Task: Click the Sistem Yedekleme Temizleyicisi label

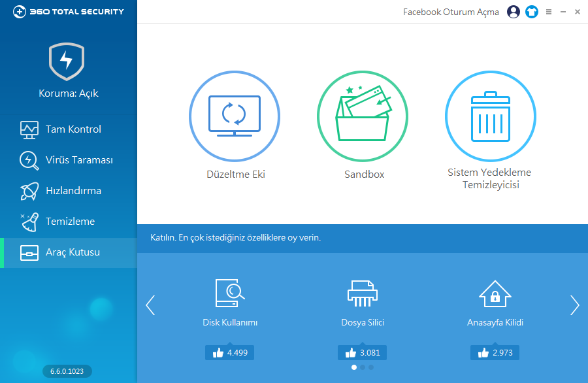Action: [490, 178]
